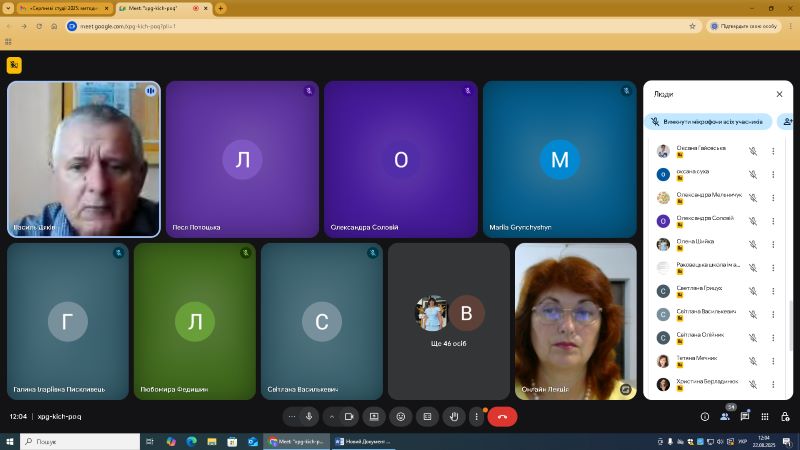The image size is (800, 450).
Task: Toggle captions button in call bar
Action: [x=427, y=416]
